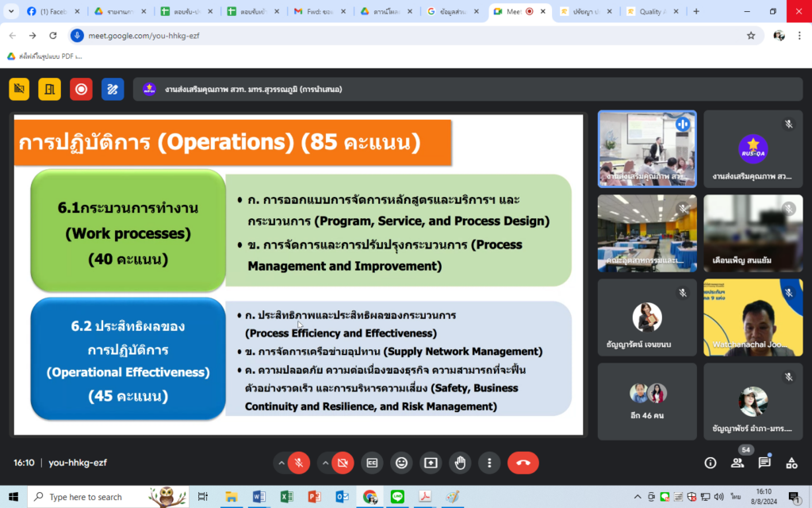Screen dimensions: 812x508
Task: Toggle closed captions
Action: [372, 463]
